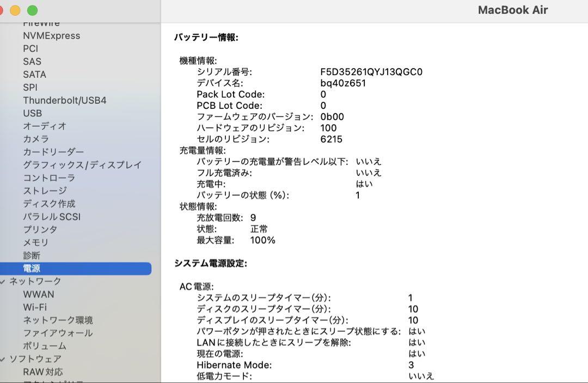Show カードリーダー information
The width and height of the screenshot is (588, 383).
pyautogui.click(x=53, y=152)
